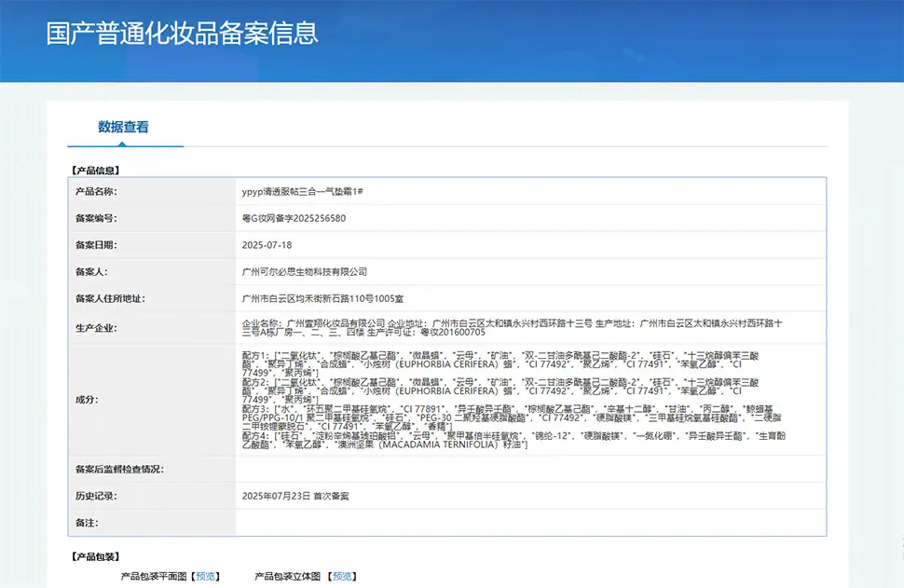904x588 pixels.
Task: Open the 数据查看 tab
Action: click(x=123, y=128)
